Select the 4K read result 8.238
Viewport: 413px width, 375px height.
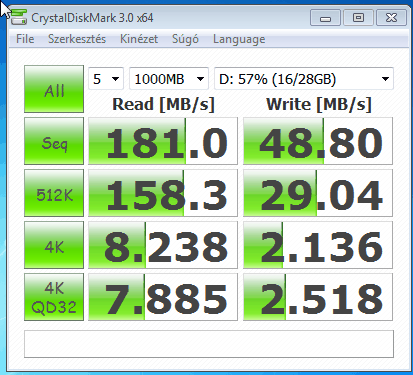(163, 245)
